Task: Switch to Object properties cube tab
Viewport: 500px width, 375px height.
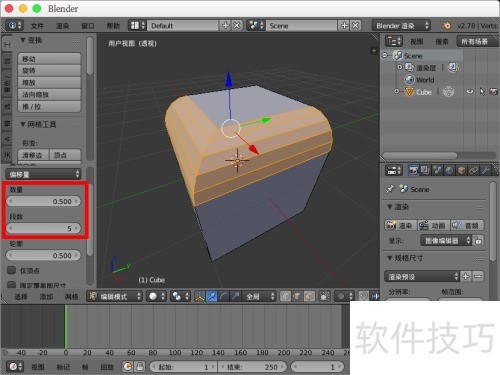Action: (x=461, y=170)
